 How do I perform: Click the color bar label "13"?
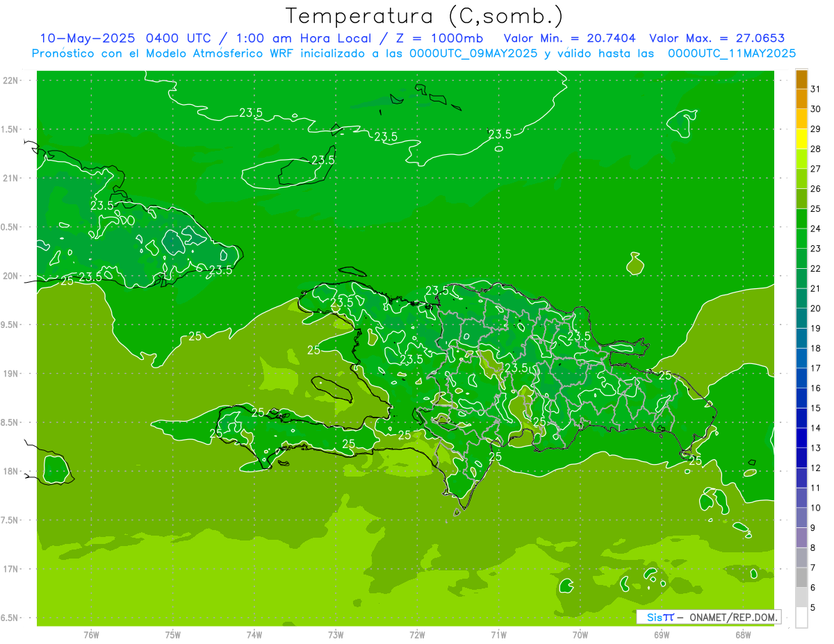pos(816,448)
